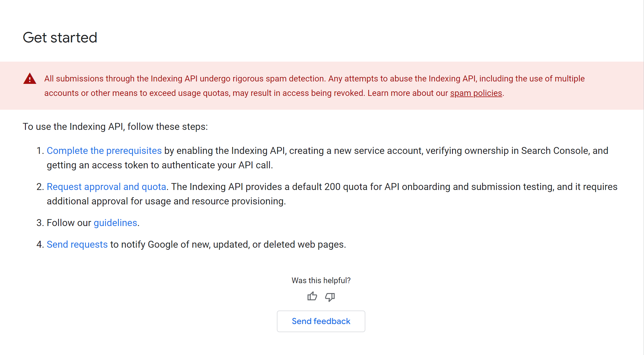Viewport: 644px width, 355px height.
Task: Open the Send requests link
Action: pos(77,244)
